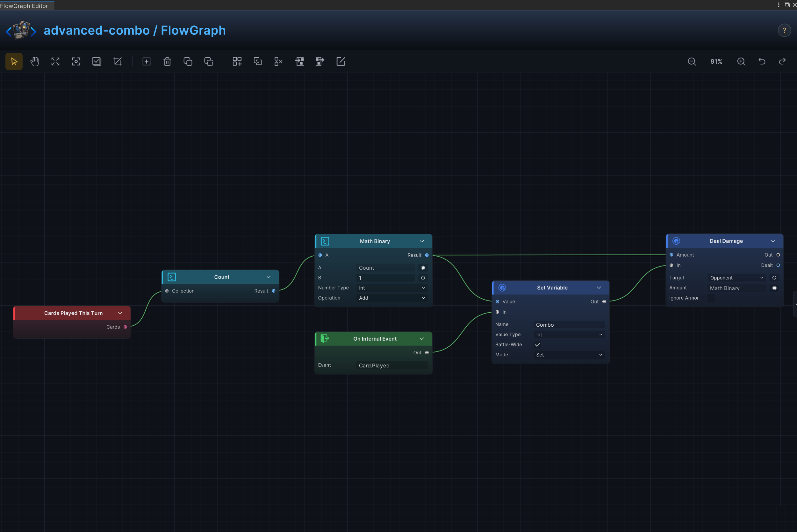Toggle the Math Binary A field port radio
Screen dimensions: 797x532
click(423, 268)
